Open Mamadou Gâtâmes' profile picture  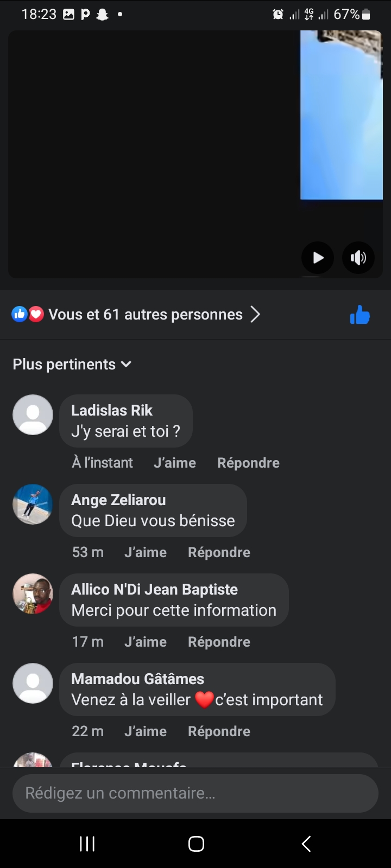click(33, 684)
